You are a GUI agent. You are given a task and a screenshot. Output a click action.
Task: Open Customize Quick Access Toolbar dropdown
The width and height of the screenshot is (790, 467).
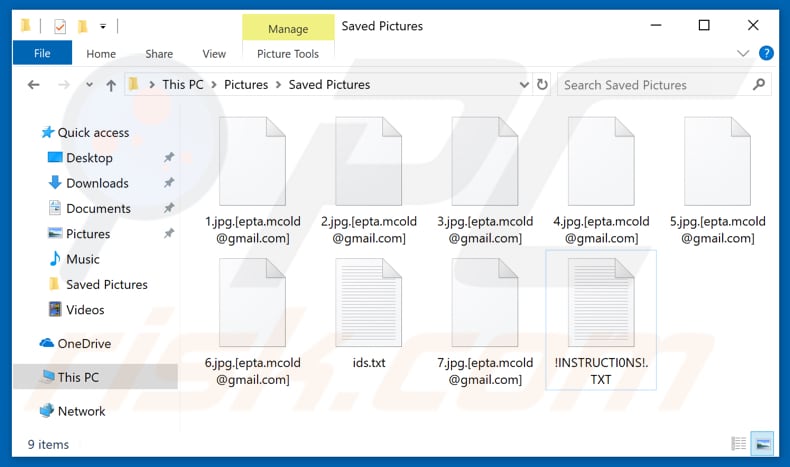point(103,26)
